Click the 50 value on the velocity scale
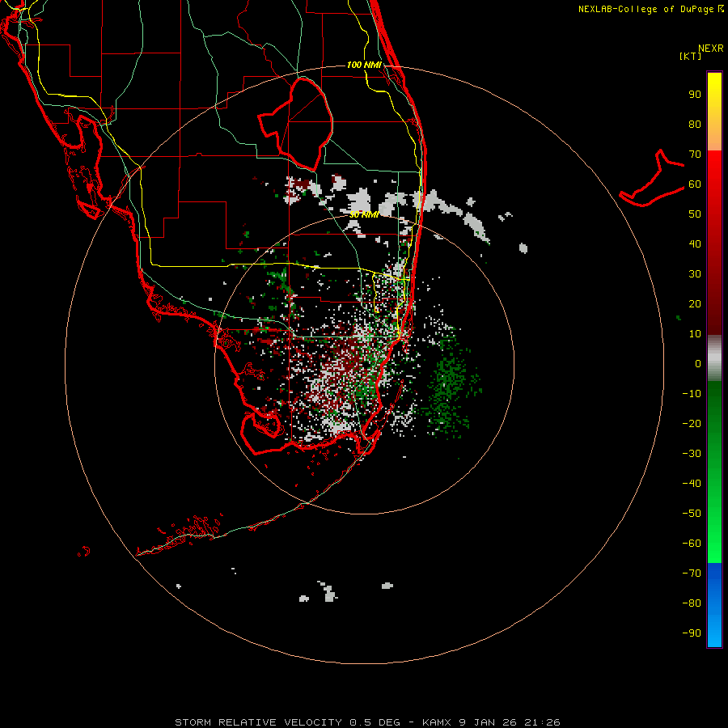 [x=695, y=214]
